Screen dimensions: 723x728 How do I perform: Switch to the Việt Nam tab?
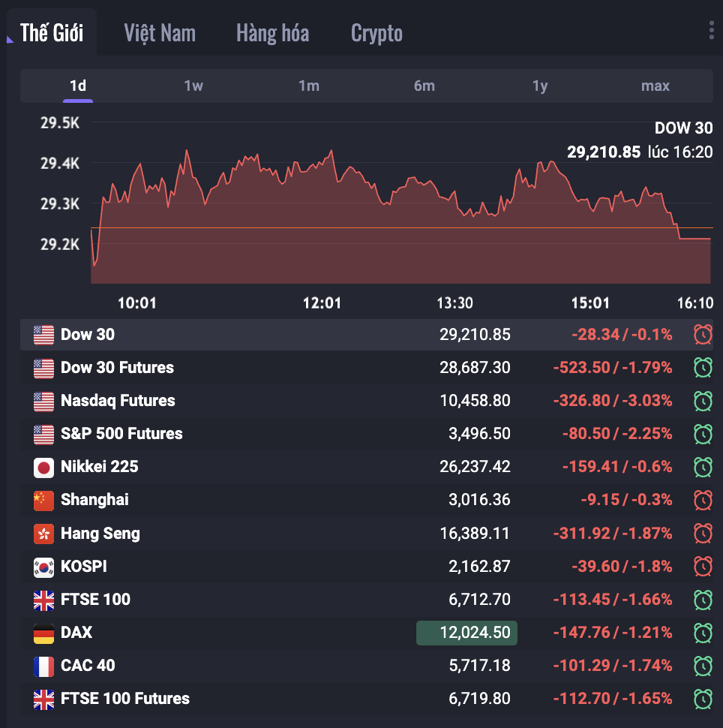[x=160, y=33]
